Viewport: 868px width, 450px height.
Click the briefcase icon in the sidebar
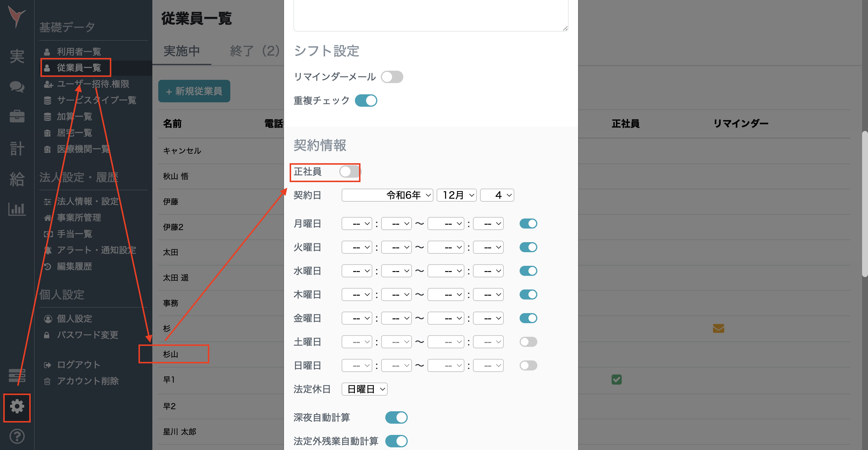[17, 116]
